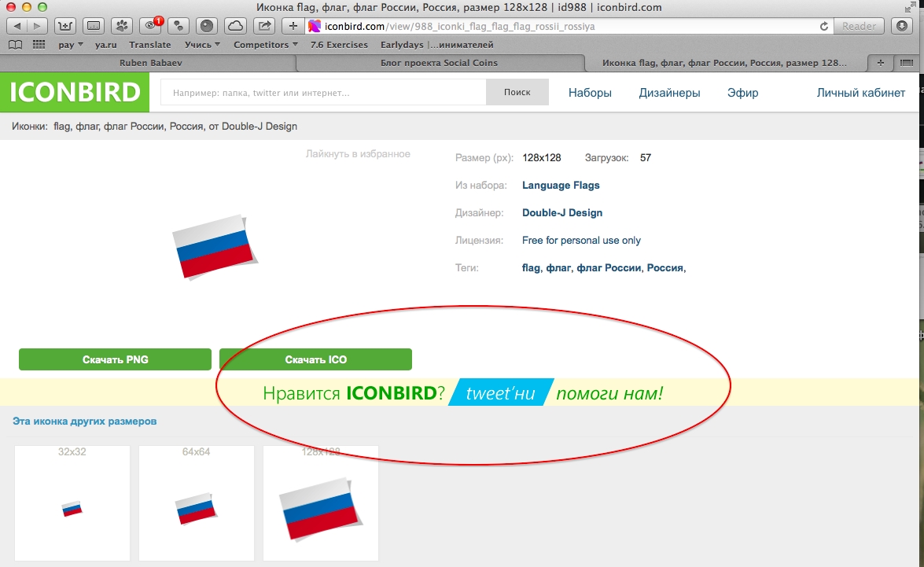Click the флаг России tag link
Screen dimensions: 924x567
(x=609, y=267)
